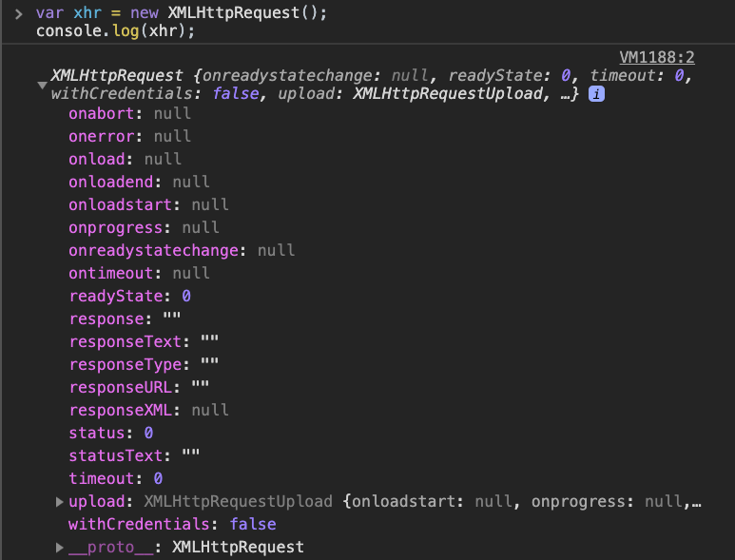
Task: Click the console input prompt chevron
Action: 19,14
